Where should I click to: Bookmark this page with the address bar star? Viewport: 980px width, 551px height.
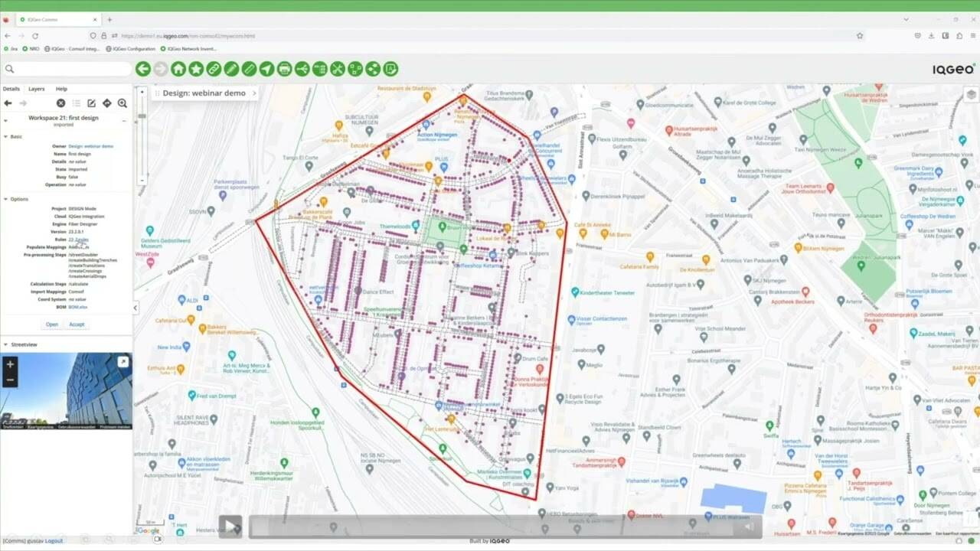pyautogui.click(x=860, y=36)
